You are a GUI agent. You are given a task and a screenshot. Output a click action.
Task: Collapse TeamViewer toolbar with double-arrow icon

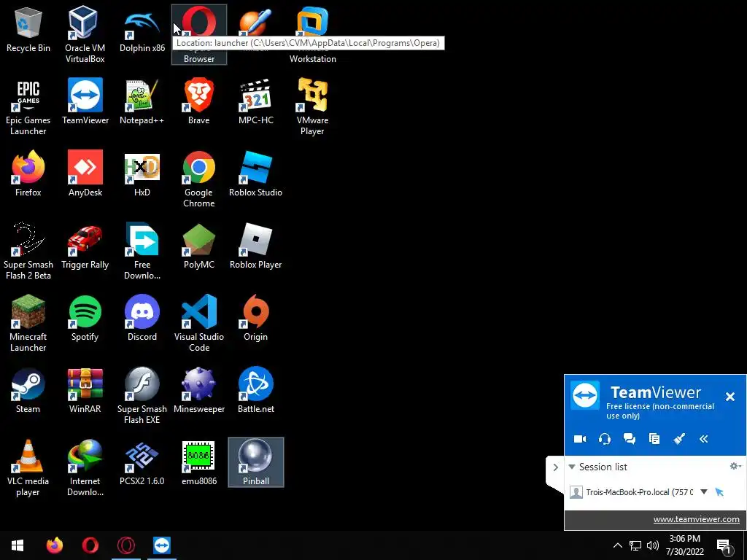click(704, 439)
